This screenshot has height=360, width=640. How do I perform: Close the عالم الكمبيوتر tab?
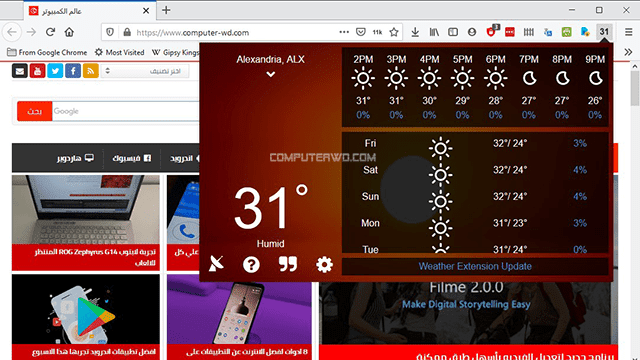point(146,11)
